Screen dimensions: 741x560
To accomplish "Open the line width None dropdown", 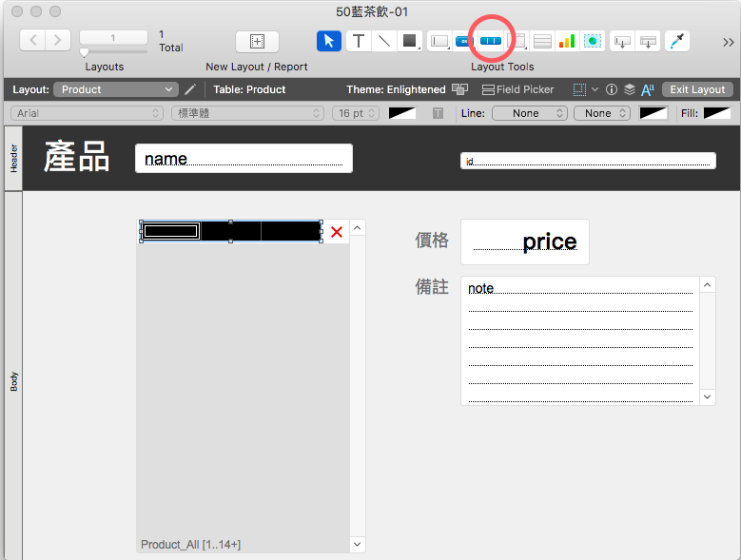I will point(602,113).
